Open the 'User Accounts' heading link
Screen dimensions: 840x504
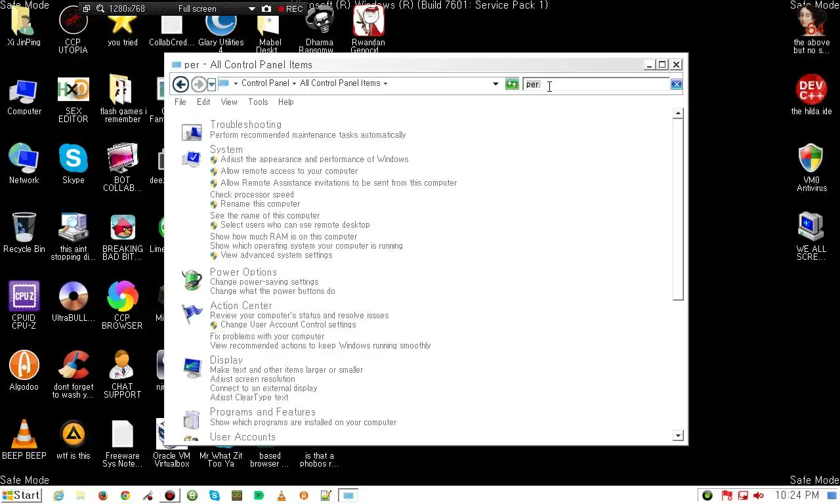coord(243,437)
